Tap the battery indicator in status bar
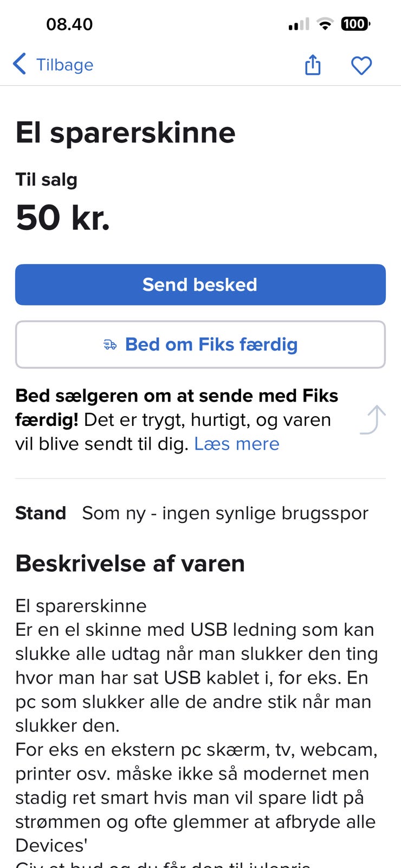This screenshot has width=401, height=868. [355, 24]
